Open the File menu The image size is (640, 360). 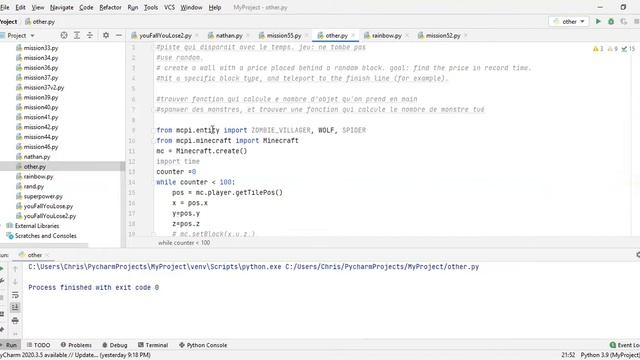pos(4,7)
